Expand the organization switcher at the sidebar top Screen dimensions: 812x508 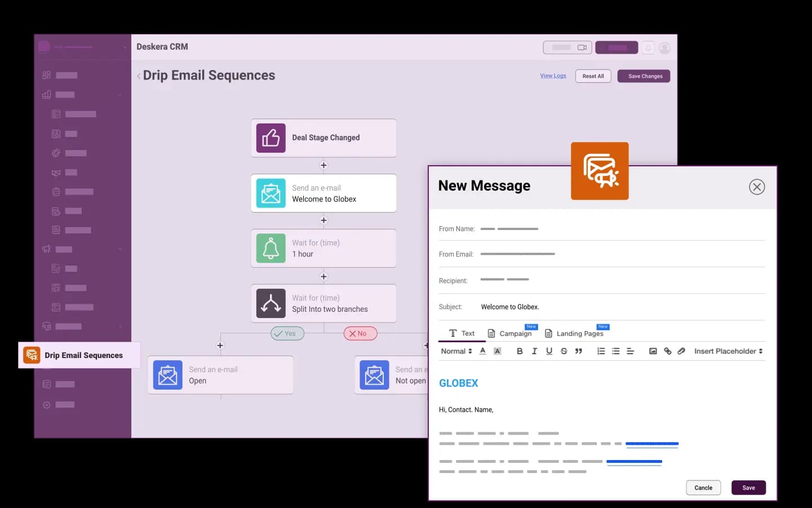coord(125,47)
